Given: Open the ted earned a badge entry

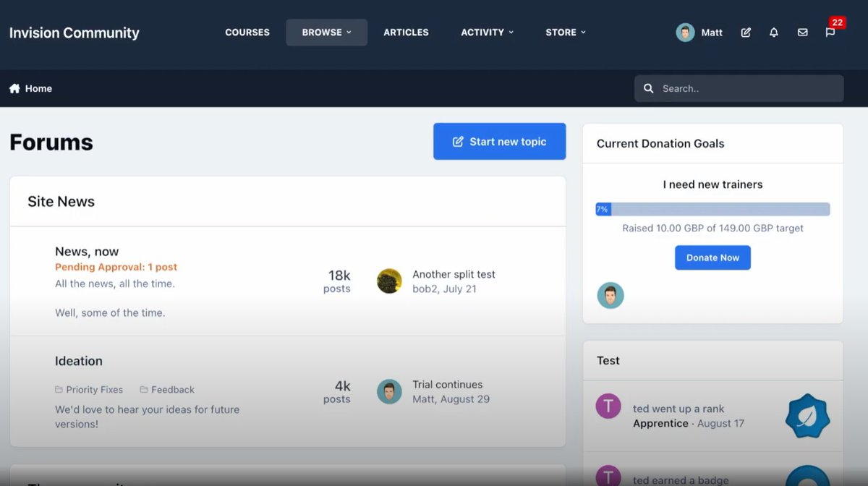Looking at the screenshot, I should pyautogui.click(x=681, y=480).
